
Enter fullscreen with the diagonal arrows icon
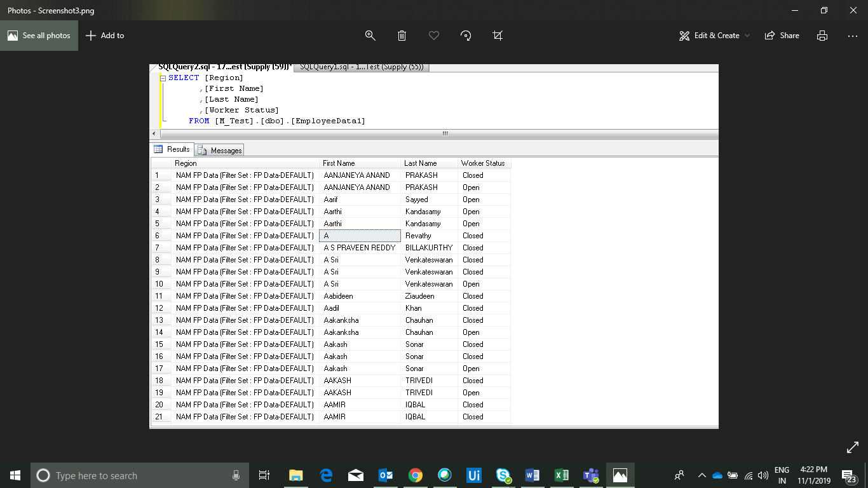point(853,448)
